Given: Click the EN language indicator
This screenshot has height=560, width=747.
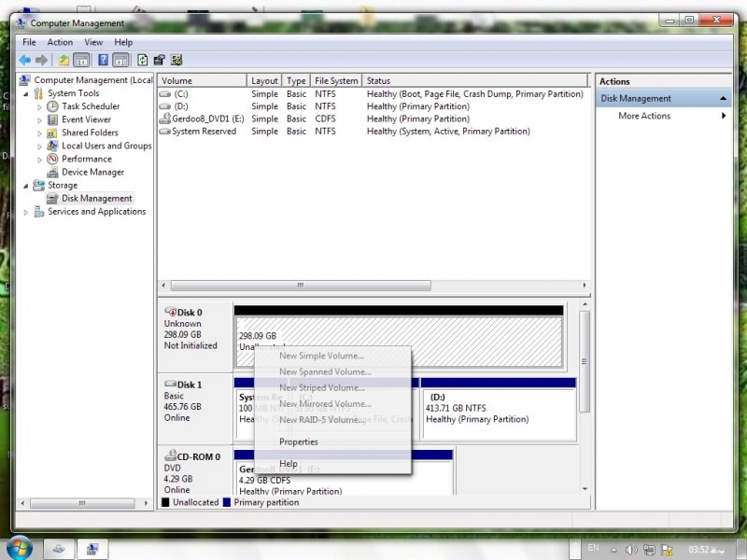Looking at the screenshot, I should click(593, 548).
